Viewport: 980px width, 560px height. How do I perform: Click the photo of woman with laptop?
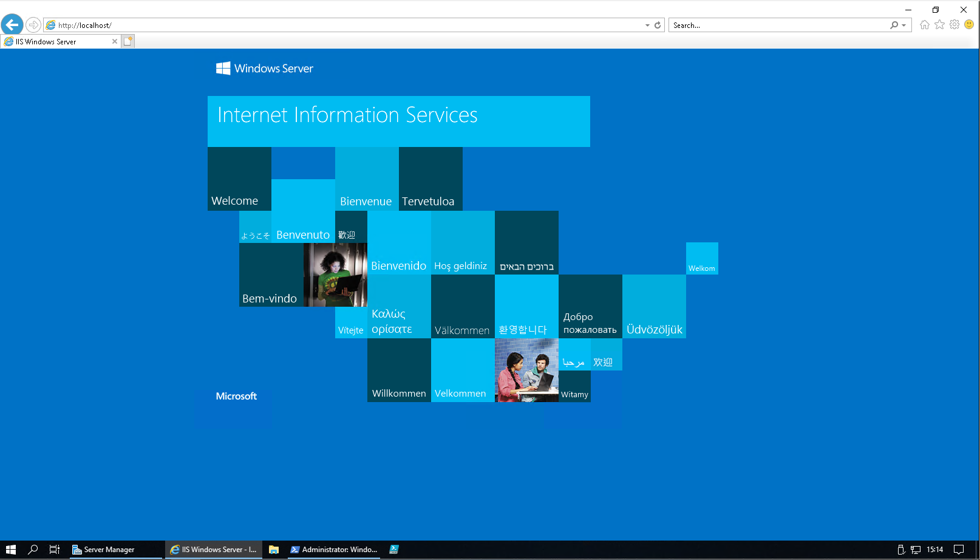click(x=335, y=275)
